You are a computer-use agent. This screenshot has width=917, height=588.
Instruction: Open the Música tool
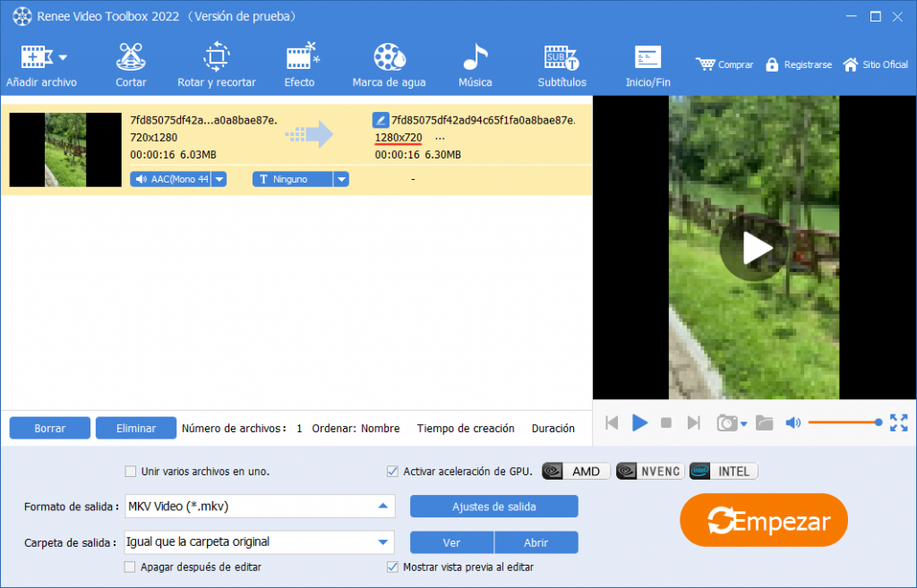(x=475, y=65)
